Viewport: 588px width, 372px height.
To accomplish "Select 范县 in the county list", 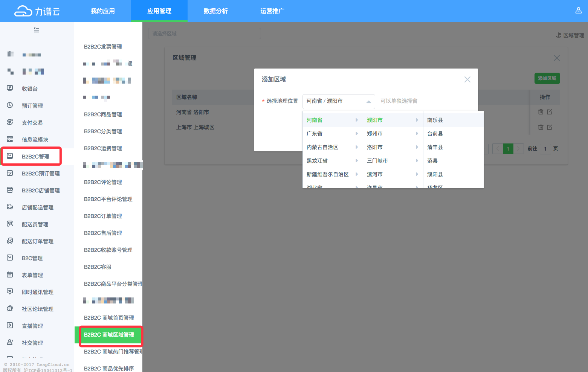I will coord(454,161).
